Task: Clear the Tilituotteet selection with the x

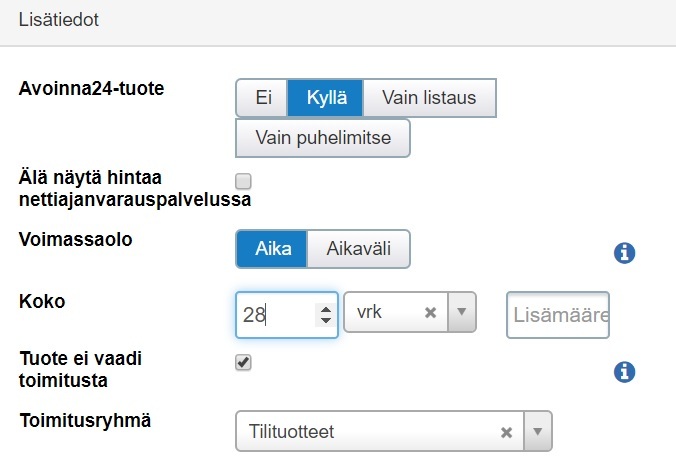Action: [x=506, y=432]
